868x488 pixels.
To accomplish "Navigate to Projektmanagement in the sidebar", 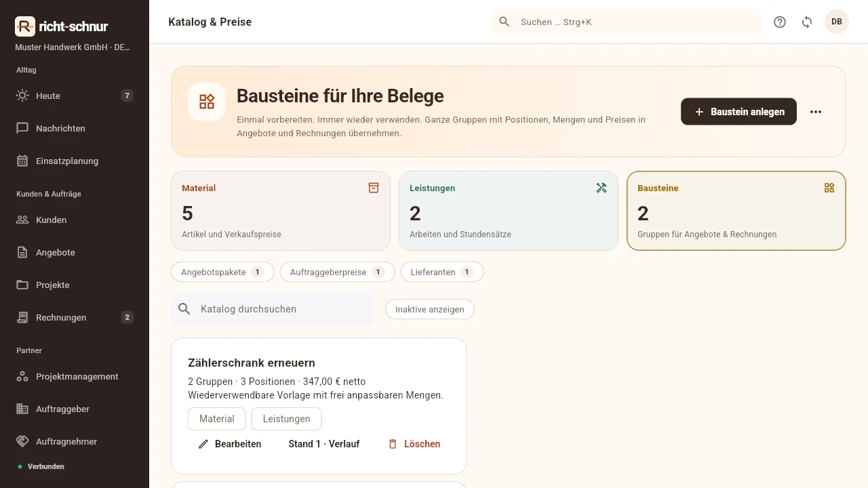I will pyautogui.click(x=75, y=376).
